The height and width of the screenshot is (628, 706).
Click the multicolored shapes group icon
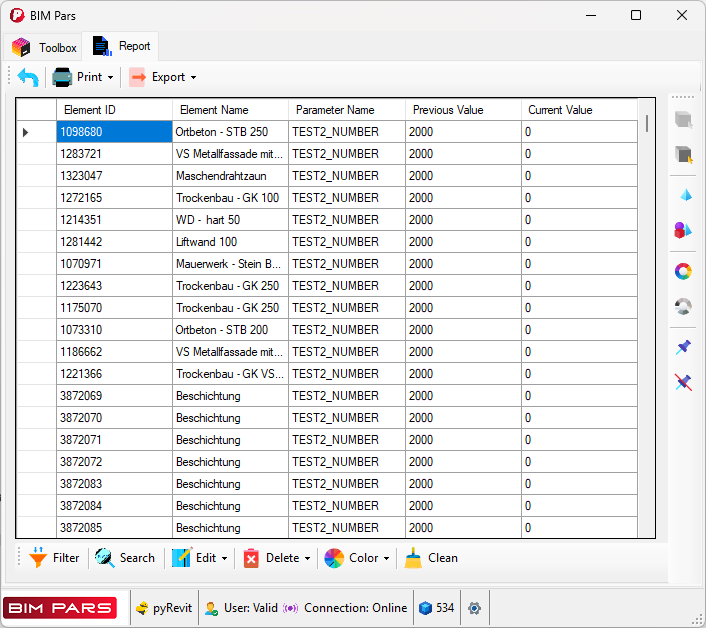click(x=684, y=230)
